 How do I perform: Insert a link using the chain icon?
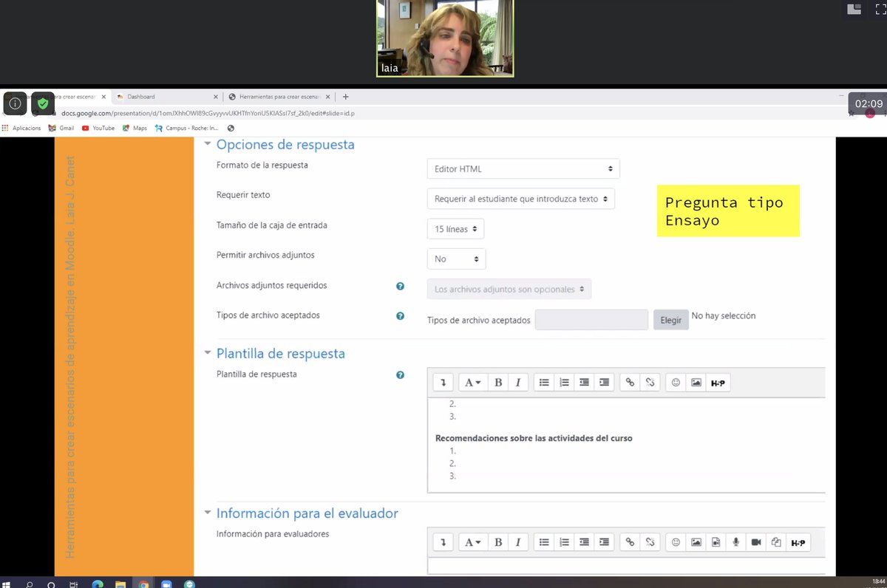(630, 382)
